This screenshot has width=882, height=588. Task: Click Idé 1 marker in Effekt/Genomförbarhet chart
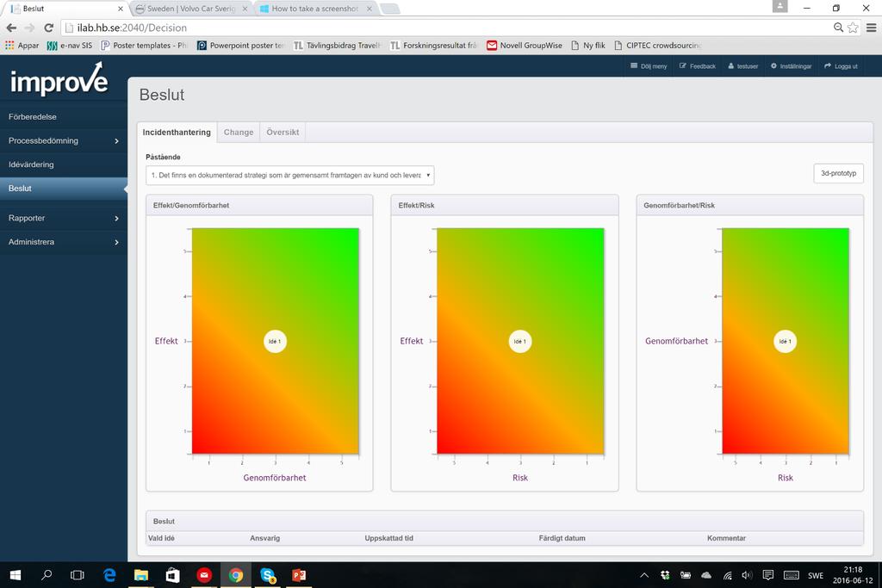pos(275,341)
